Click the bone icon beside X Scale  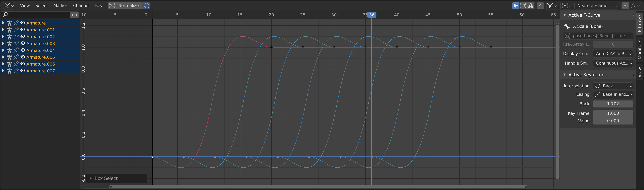(567, 26)
